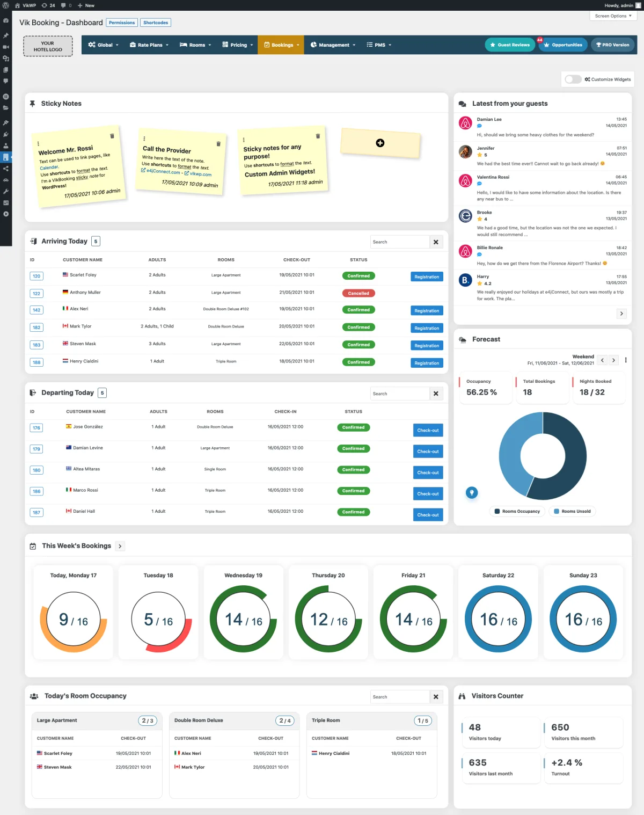The width and height of the screenshot is (644, 815).
Task: Click Registration for Scarlet Foley
Action: (427, 277)
